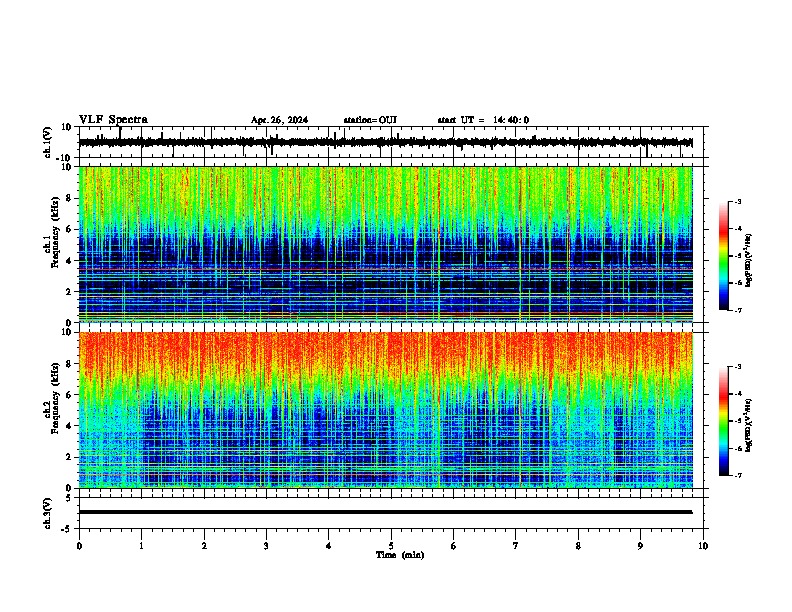
Task: Click the "Time (min)" axis label
Action: pos(400,555)
